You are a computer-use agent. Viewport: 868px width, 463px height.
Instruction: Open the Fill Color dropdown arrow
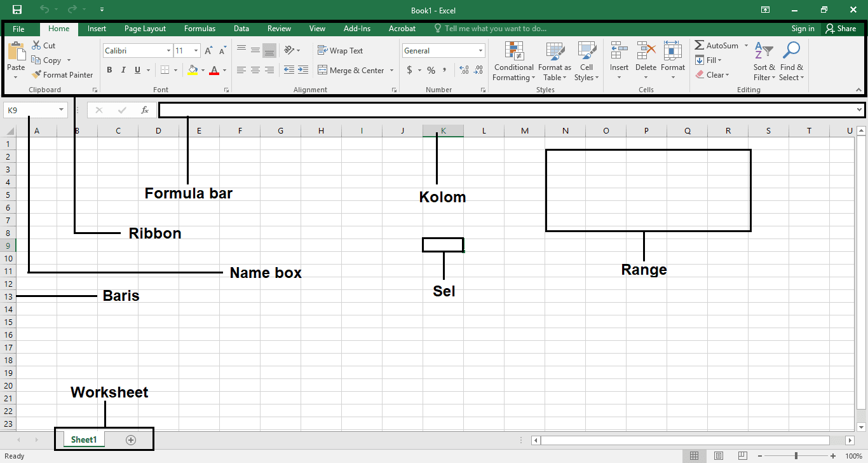click(202, 70)
